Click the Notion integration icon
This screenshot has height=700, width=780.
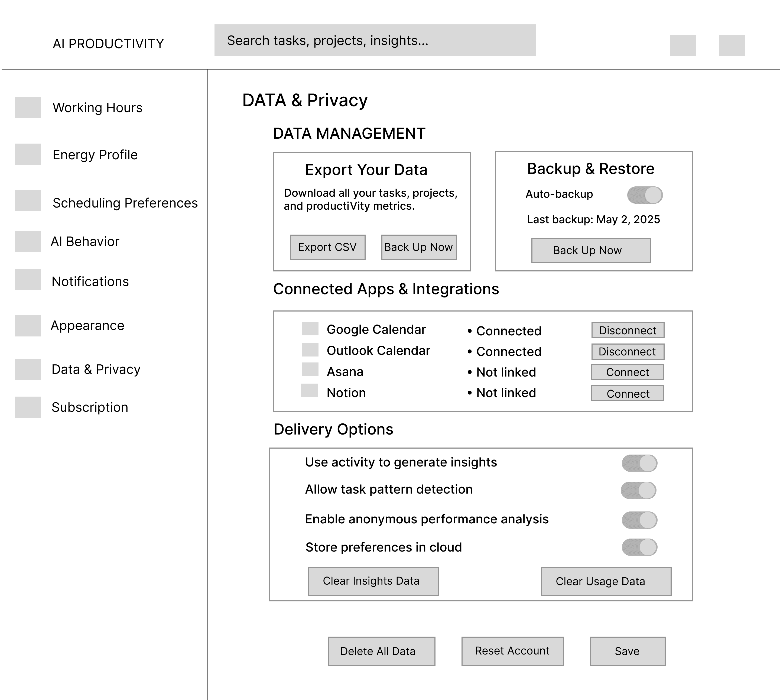(x=310, y=390)
